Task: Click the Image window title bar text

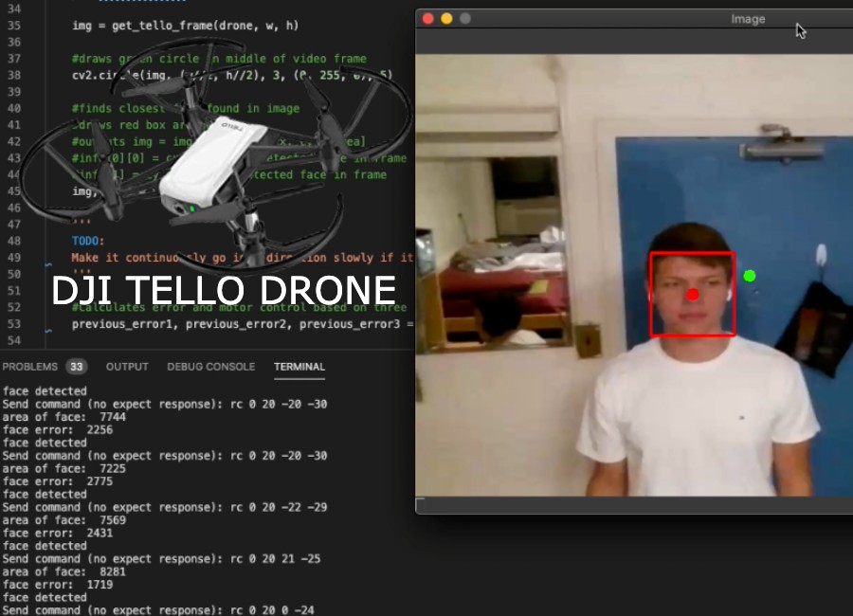Action: [748, 19]
